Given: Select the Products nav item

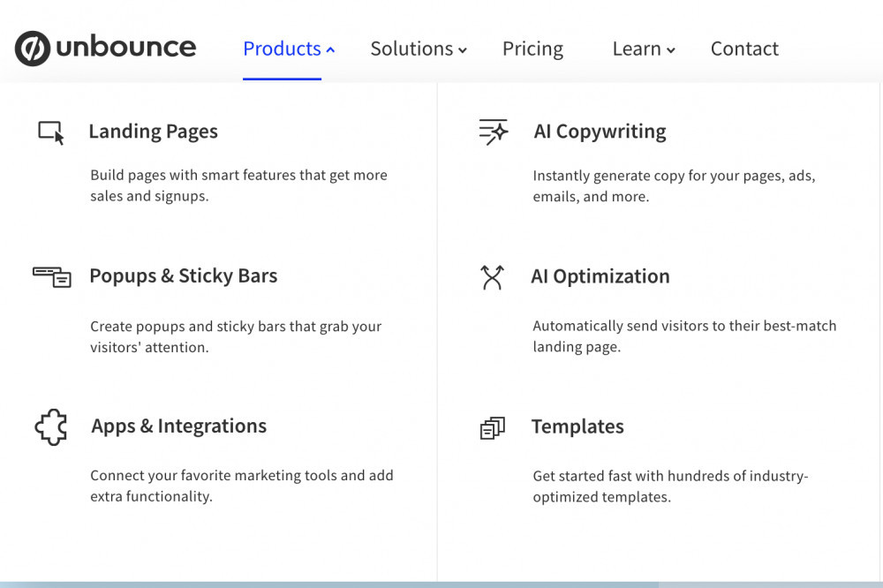Looking at the screenshot, I should 283,49.
